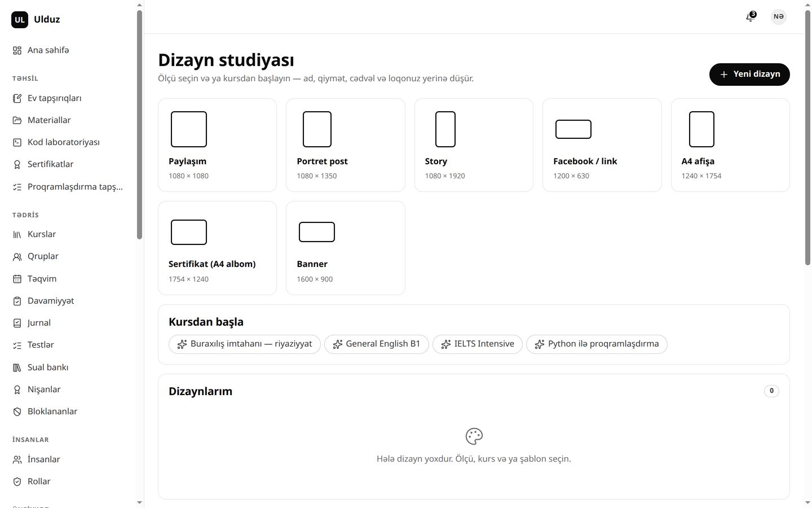This screenshot has width=812, height=508.
Task: Click the Rollar shield-check icon
Action: [17, 482]
